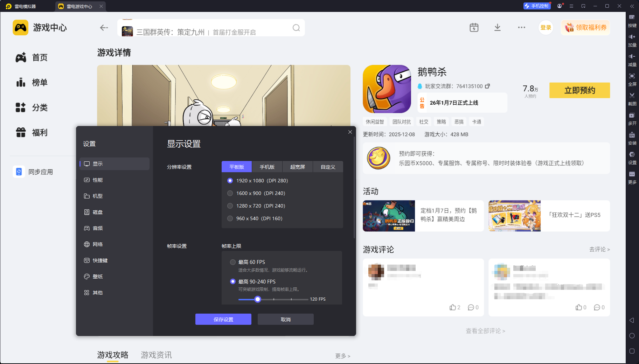Click the game search input field
Viewport: 639px width, 364px height.
(211, 28)
